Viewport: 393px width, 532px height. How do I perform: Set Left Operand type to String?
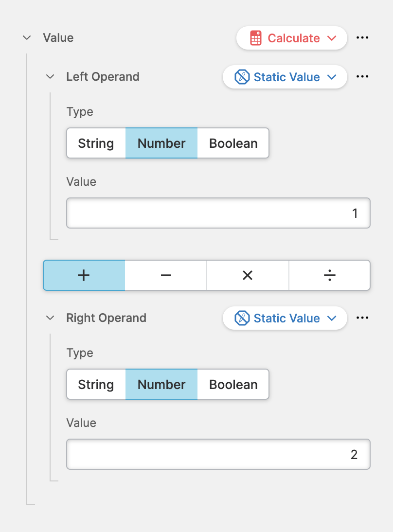[96, 143]
